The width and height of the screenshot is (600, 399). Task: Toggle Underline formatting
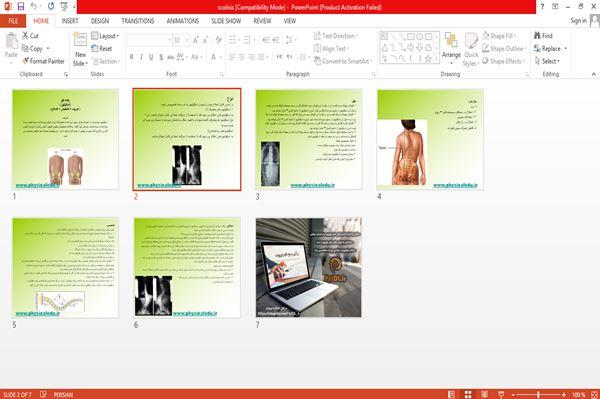(x=151, y=57)
